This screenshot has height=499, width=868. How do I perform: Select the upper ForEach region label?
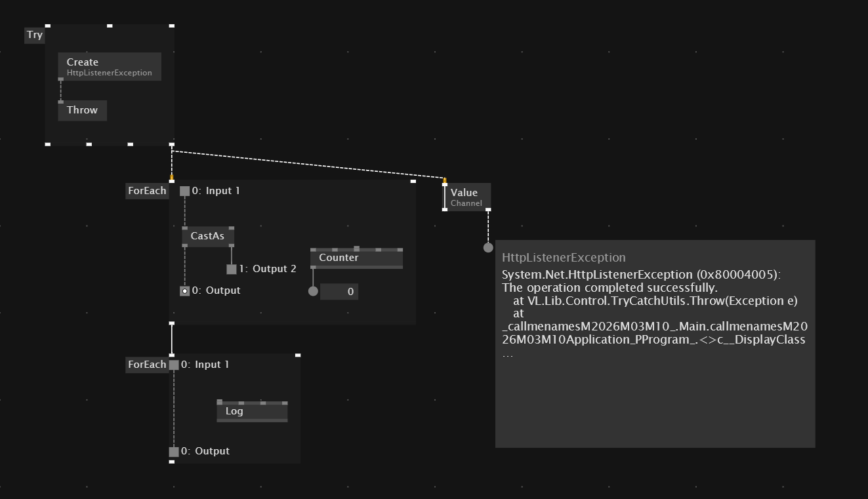pyautogui.click(x=147, y=191)
